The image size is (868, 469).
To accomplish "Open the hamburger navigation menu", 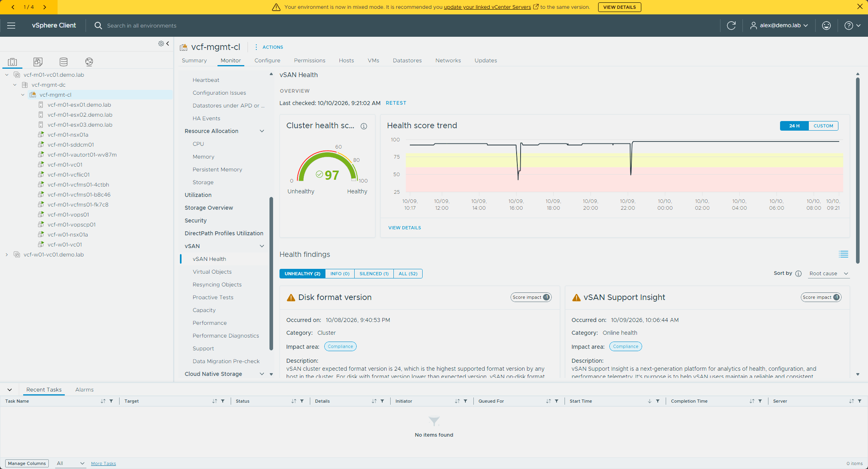I will pyautogui.click(x=11, y=26).
